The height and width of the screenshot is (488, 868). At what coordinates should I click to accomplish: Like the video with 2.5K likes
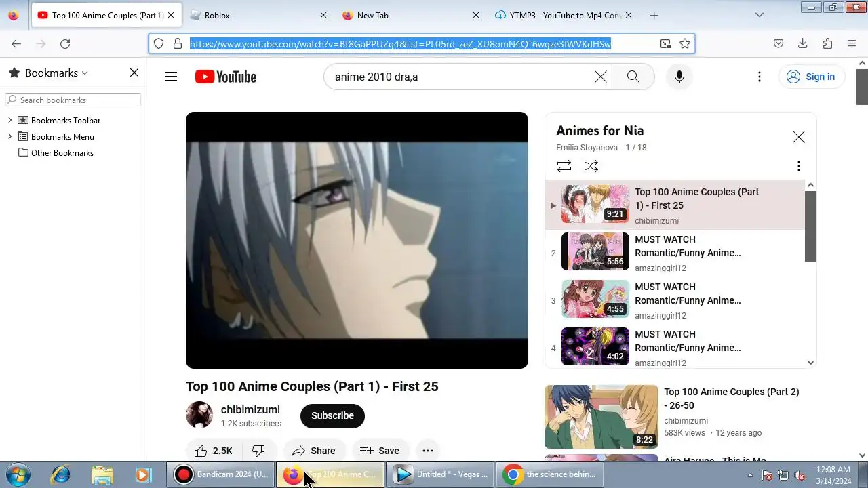213,451
